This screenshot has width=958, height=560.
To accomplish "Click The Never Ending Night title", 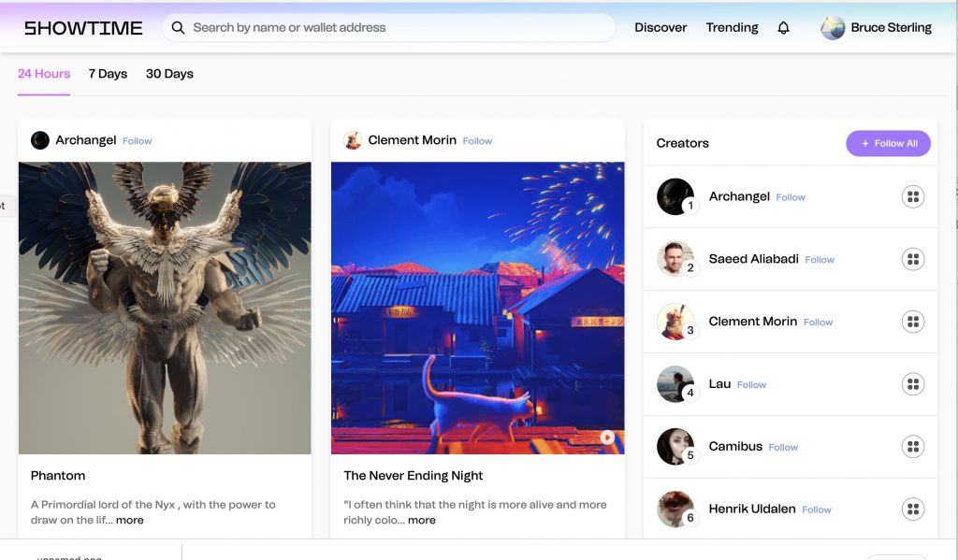I will pos(413,475).
